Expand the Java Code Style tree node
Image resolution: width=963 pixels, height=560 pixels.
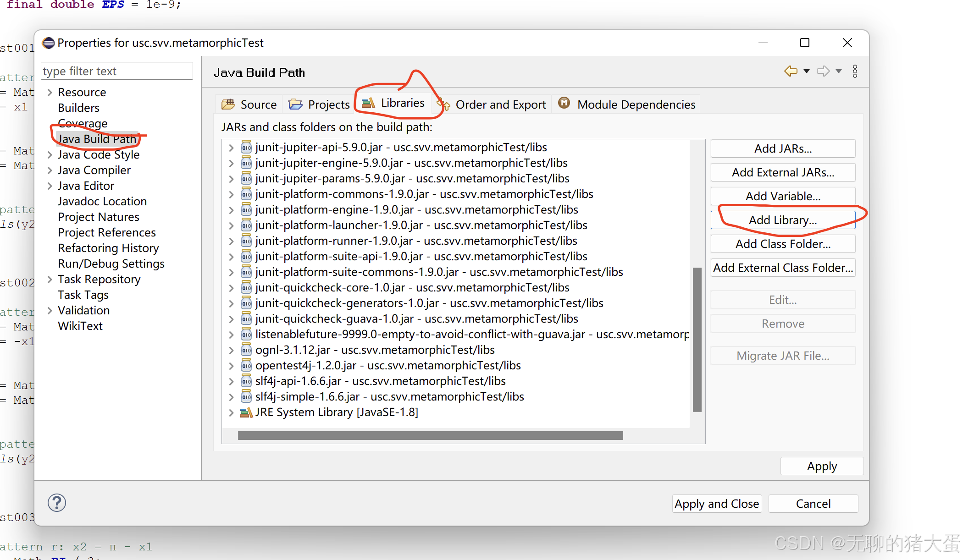pos(50,154)
